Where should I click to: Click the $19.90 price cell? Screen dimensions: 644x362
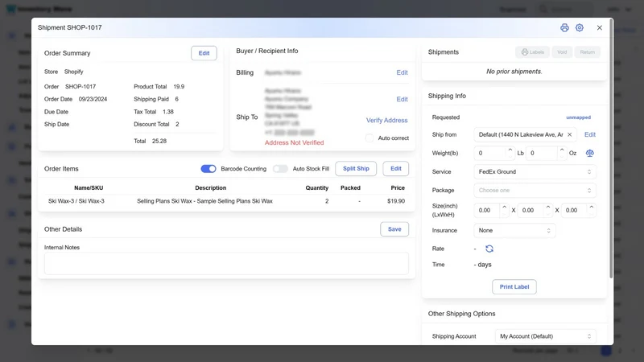click(396, 201)
